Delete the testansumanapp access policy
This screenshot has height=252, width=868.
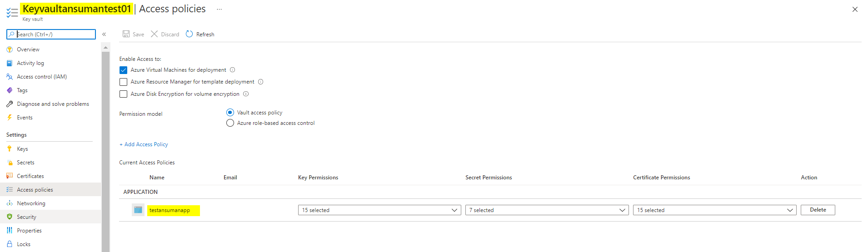818,210
